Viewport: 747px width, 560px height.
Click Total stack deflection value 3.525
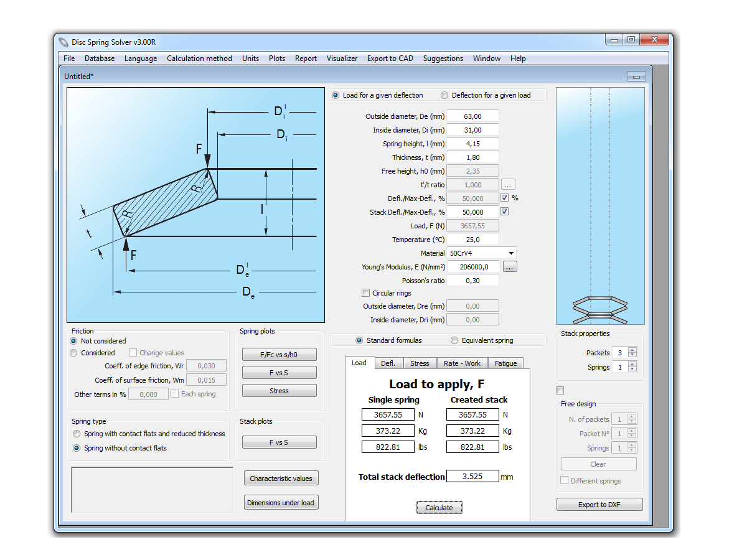pos(472,477)
